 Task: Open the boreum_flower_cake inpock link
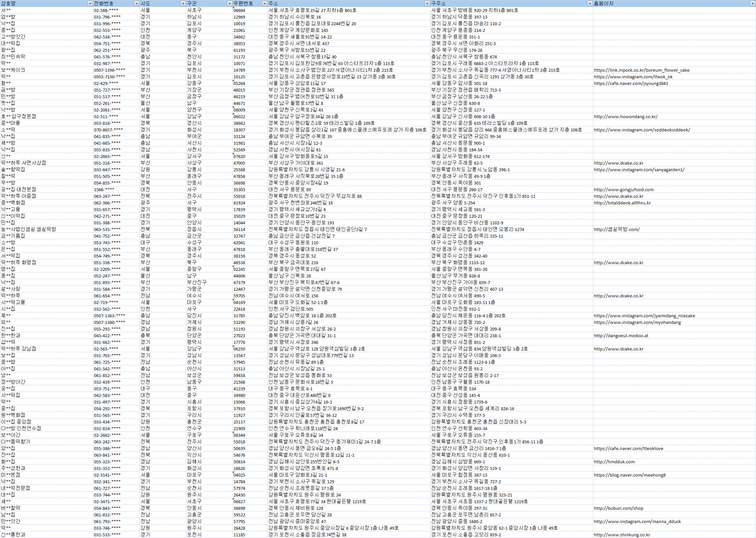click(x=641, y=70)
